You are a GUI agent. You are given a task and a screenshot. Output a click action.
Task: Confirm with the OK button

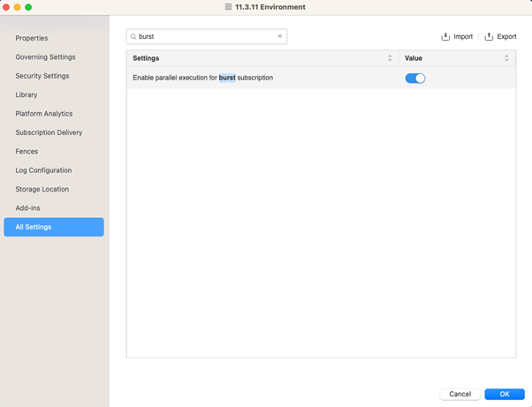[504, 394]
